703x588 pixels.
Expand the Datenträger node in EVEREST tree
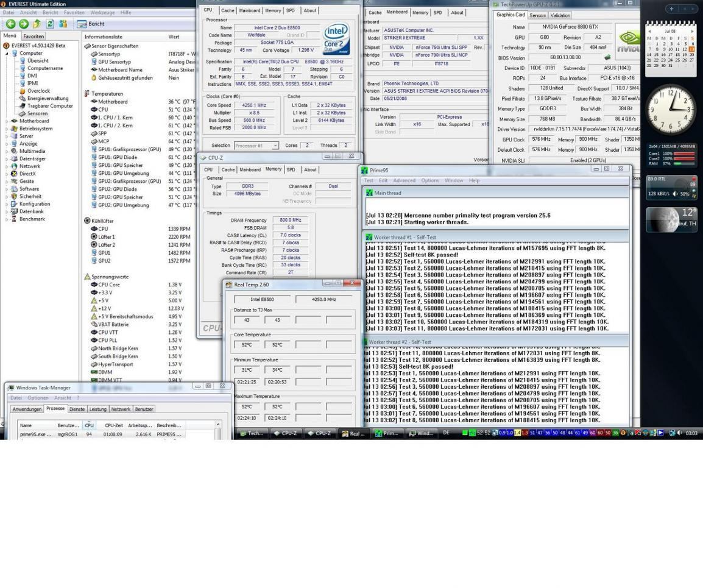7,159
